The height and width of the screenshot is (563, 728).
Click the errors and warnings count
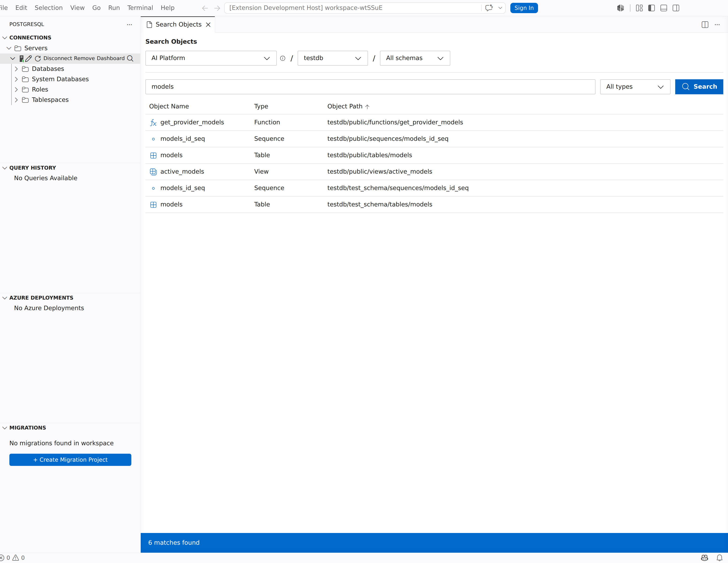coord(12,558)
